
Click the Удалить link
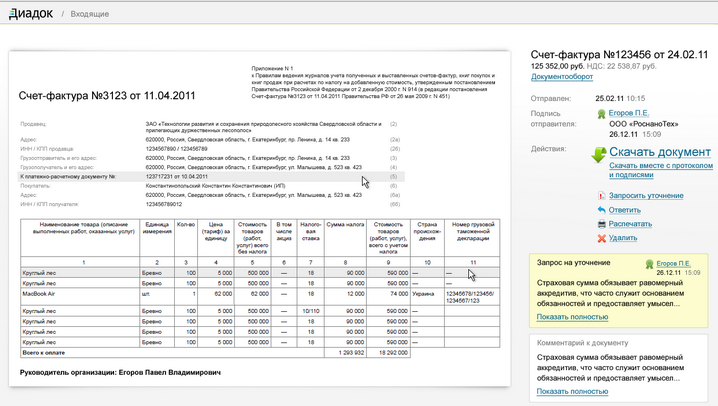pos(622,238)
